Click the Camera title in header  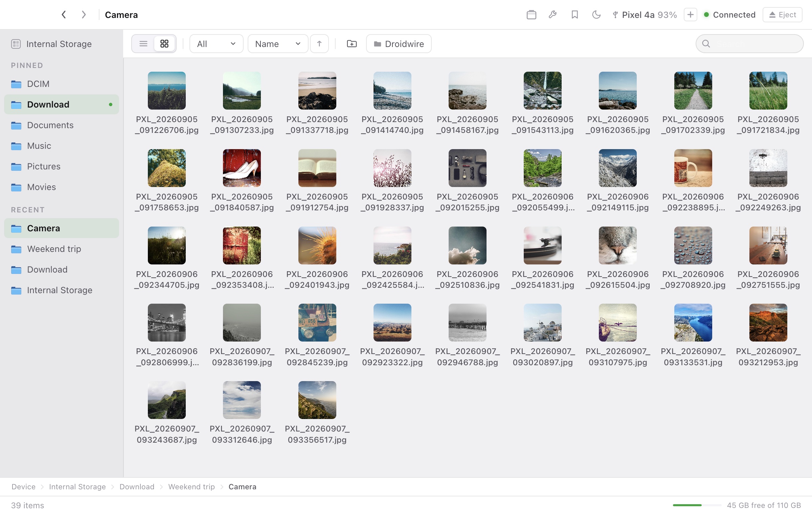pyautogui.click(x=121, y=15)
